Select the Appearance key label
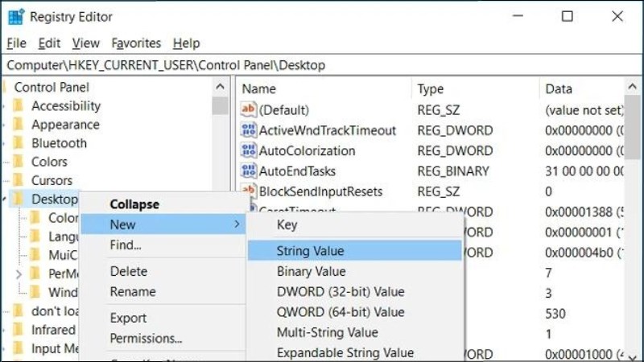 66,125
